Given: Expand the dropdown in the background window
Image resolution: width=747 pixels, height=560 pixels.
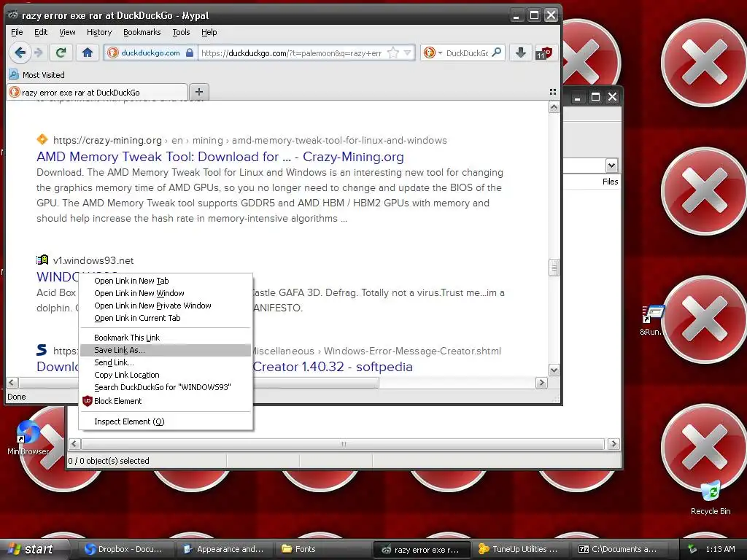Looking at the screenshot, I should (611, 166).
